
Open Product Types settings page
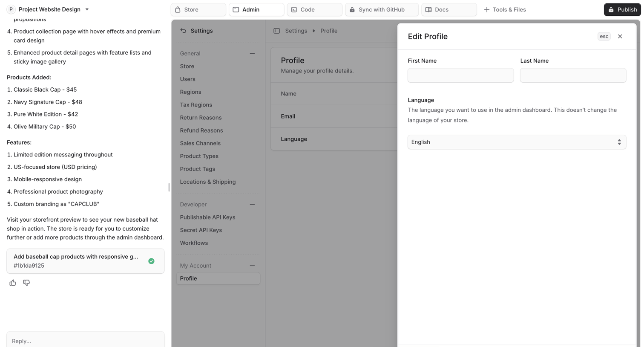199,156
